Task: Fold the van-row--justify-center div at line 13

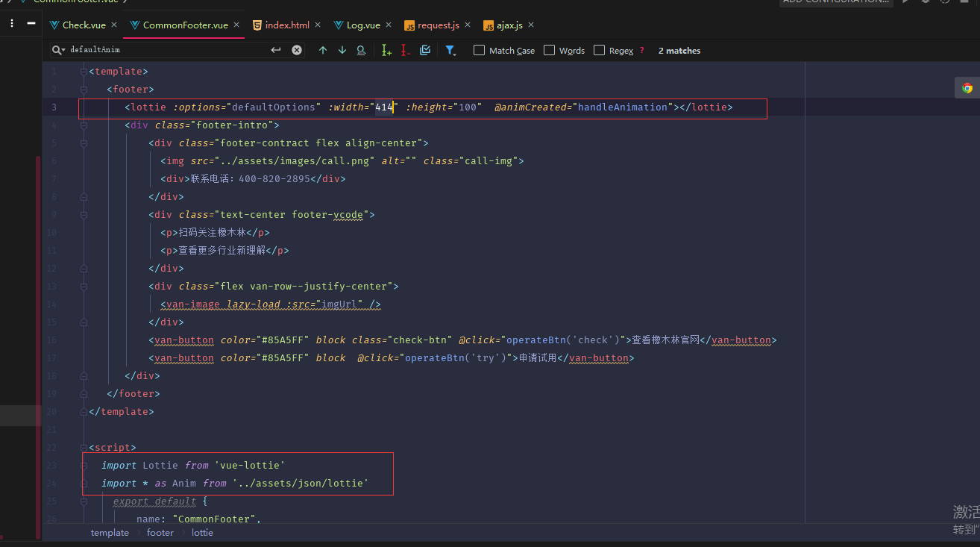Action: 84,287
